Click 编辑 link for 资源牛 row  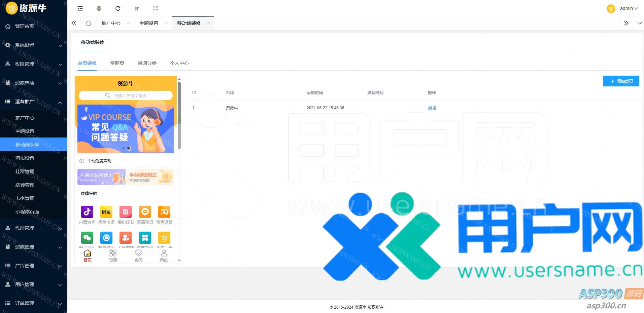coord(432,108)
